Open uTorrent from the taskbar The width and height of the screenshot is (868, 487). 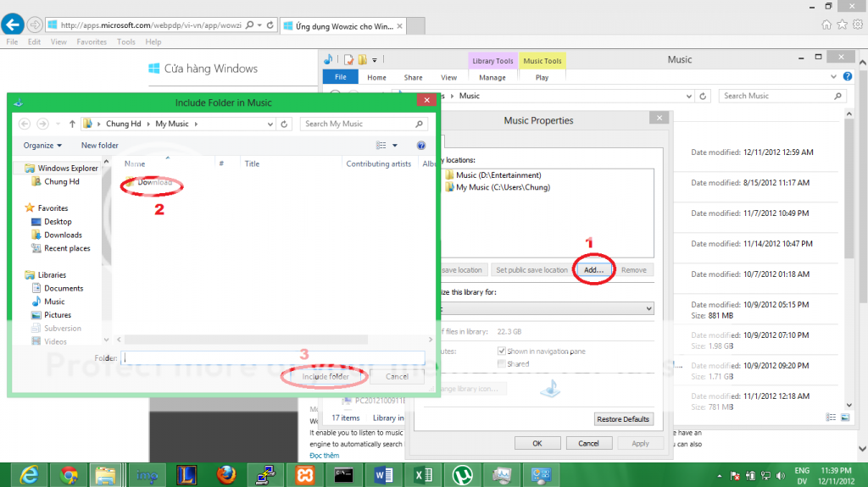coord(462,474)
